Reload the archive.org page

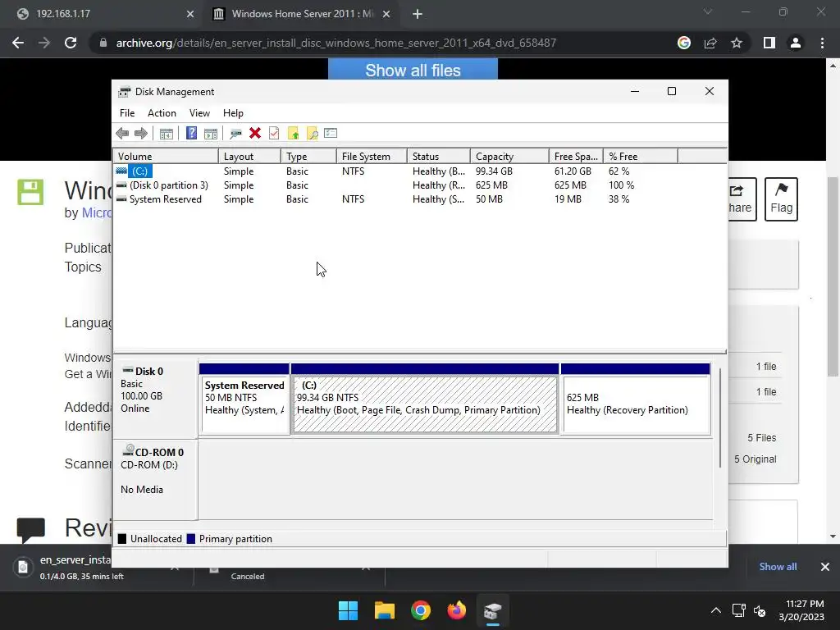click(71, 43)
